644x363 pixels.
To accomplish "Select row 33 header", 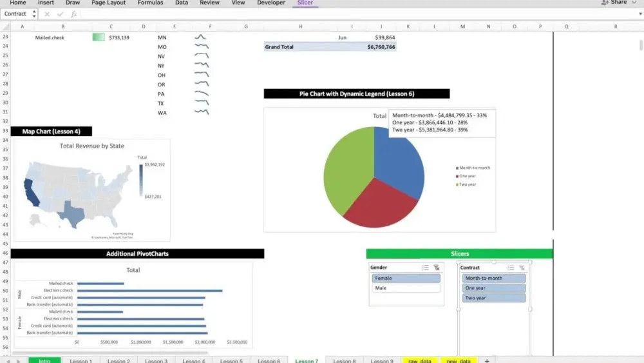I will [5, 131].
